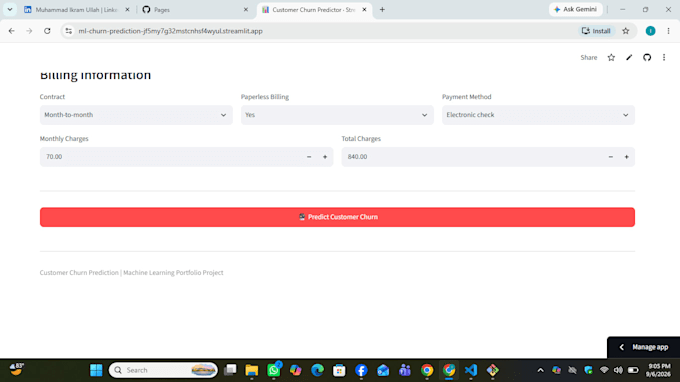Screen dimensions: 680x382
Task: Install the Streamlit app via Install button
Action: 596,31
